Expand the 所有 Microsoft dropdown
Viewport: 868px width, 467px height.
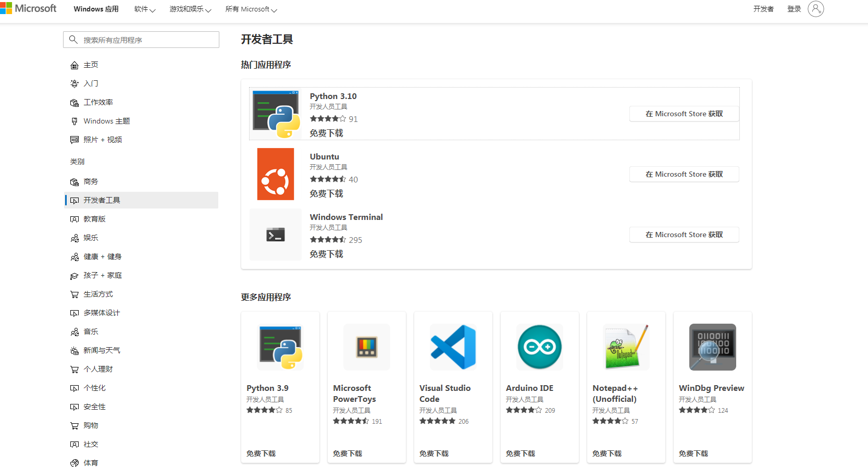[x=251, y=9]
